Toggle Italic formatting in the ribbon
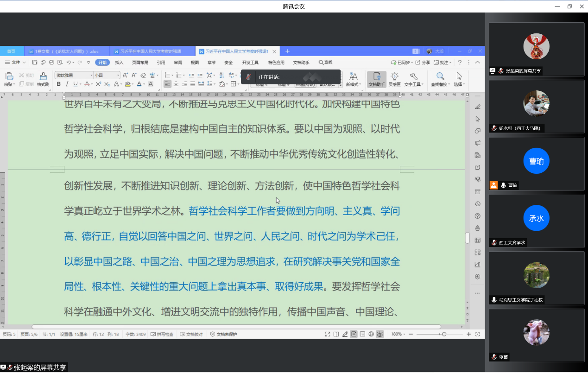The height and width of the screenshot is (373, 588). coord(67,84)
